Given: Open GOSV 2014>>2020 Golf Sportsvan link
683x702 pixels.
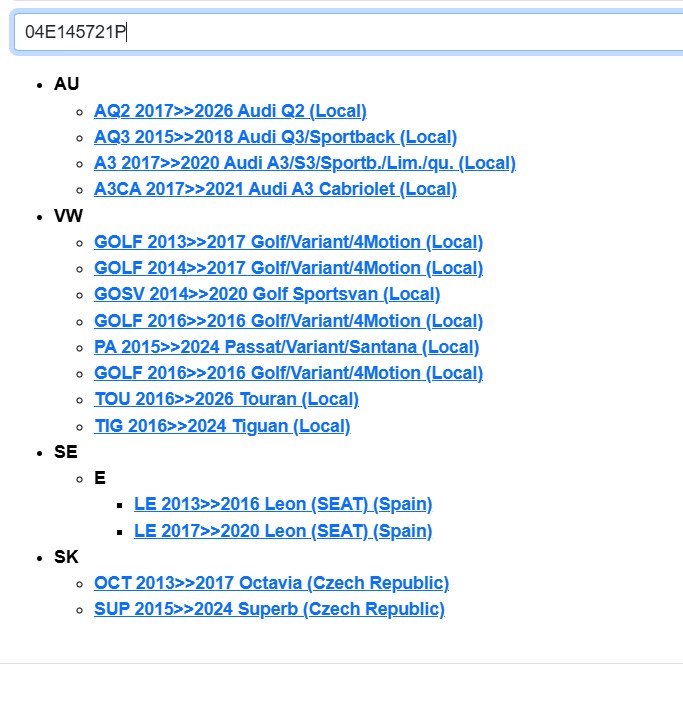Looking at the screenshot, I should click(x=267, y=294).
